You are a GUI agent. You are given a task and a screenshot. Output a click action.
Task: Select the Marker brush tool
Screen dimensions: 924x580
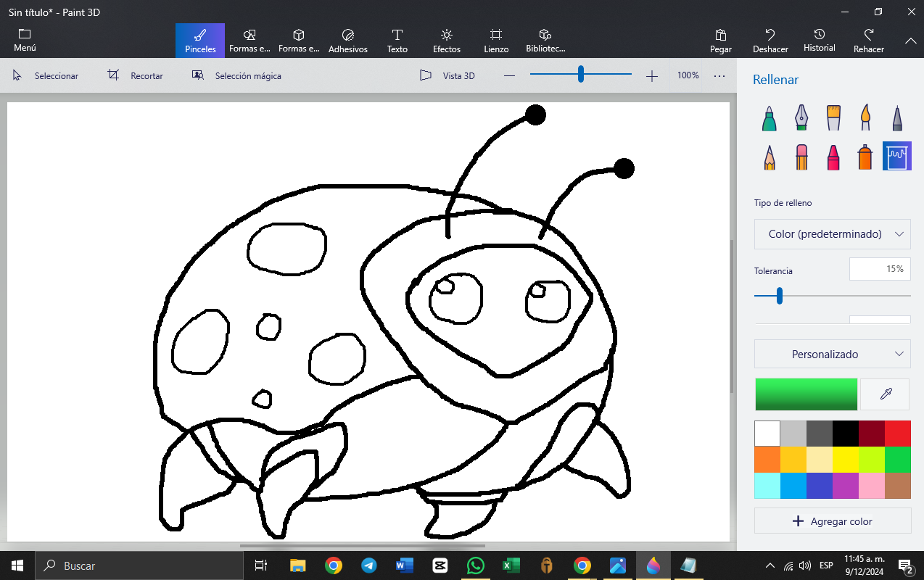coord(770,118)
